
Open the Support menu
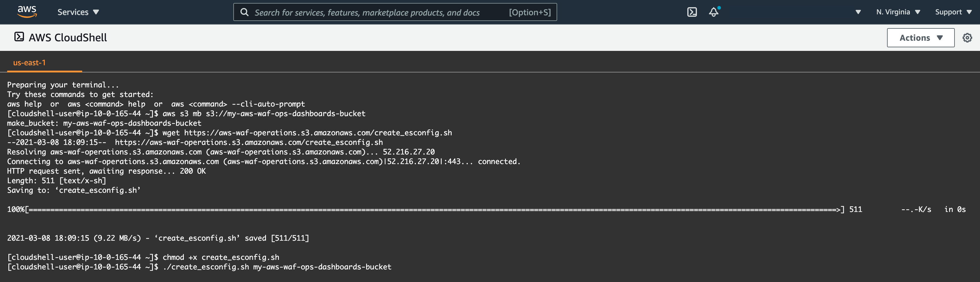(953, 12)
